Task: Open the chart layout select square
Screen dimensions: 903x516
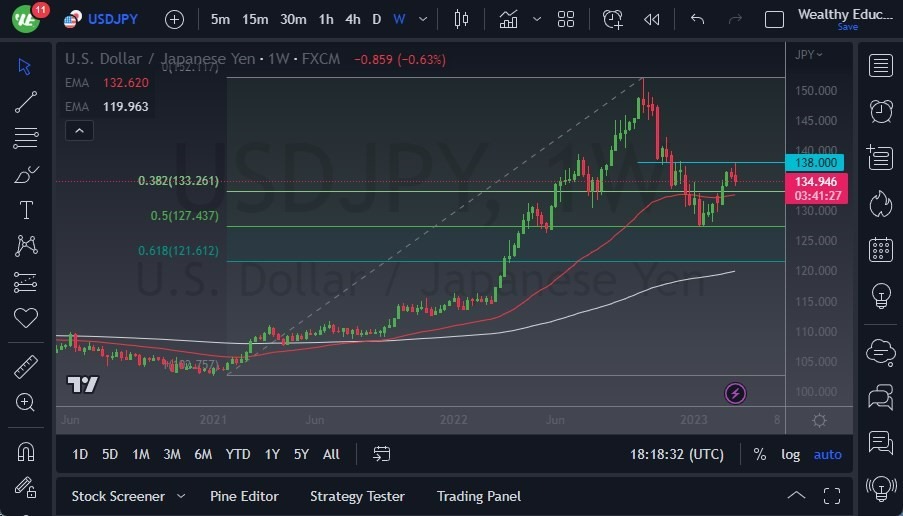Action: click(774, 20)
